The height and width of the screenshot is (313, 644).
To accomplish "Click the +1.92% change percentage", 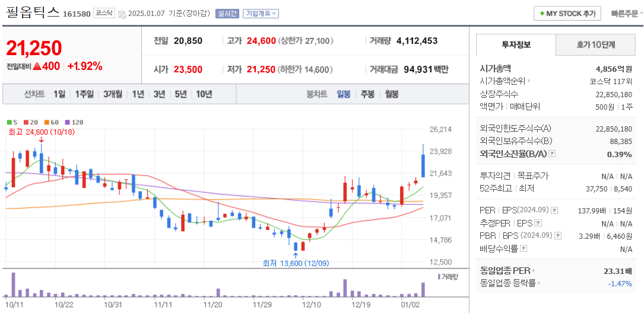I will (85, 66).
